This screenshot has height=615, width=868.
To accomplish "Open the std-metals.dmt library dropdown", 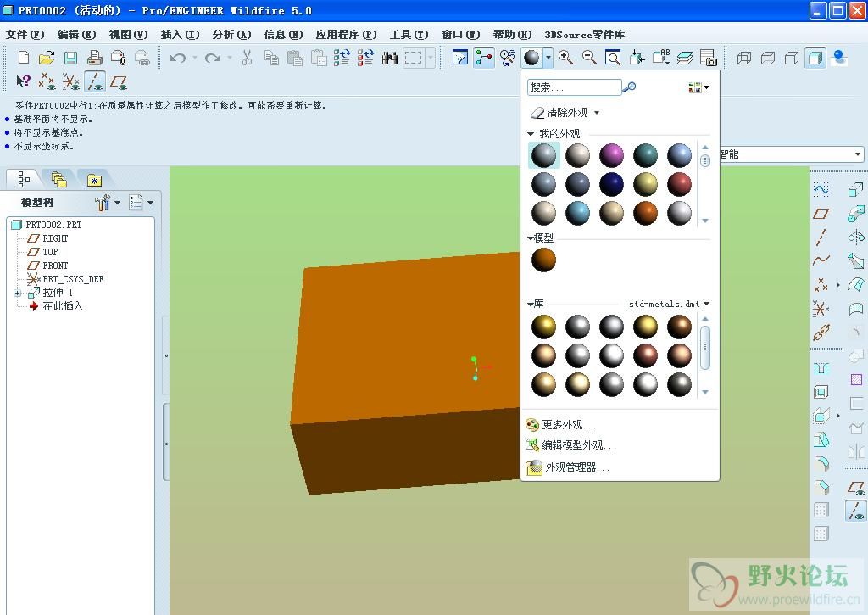I will (x=706, y=304).
